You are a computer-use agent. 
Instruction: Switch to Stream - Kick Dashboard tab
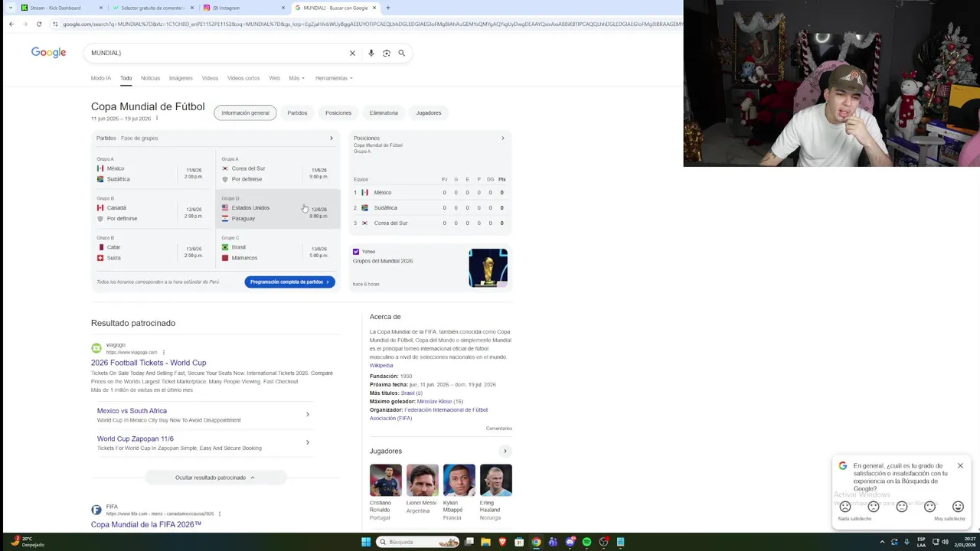[61, 8]
